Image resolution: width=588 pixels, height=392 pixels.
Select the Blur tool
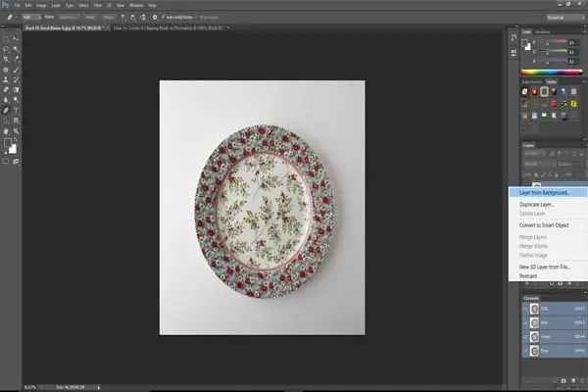[x=6, y=100]
